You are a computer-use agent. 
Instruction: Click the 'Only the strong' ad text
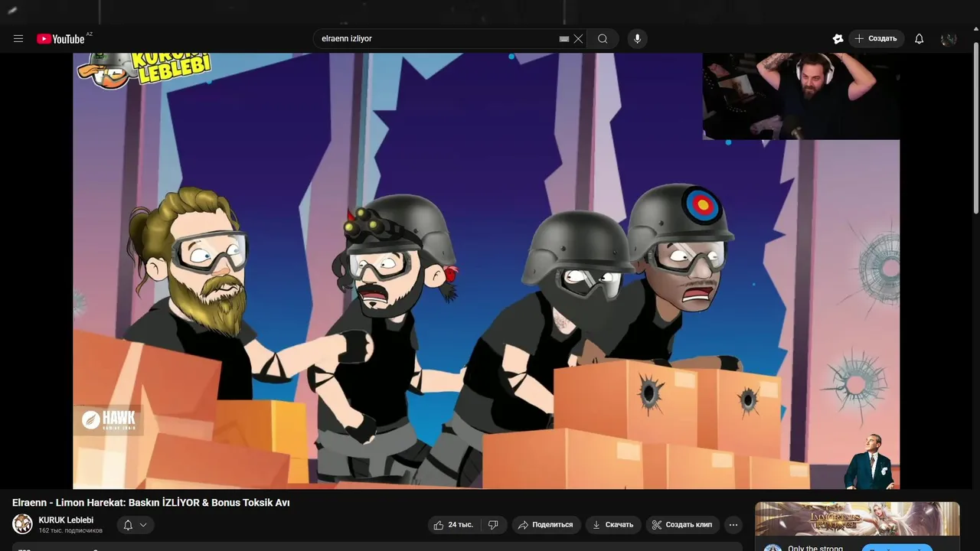815,548
